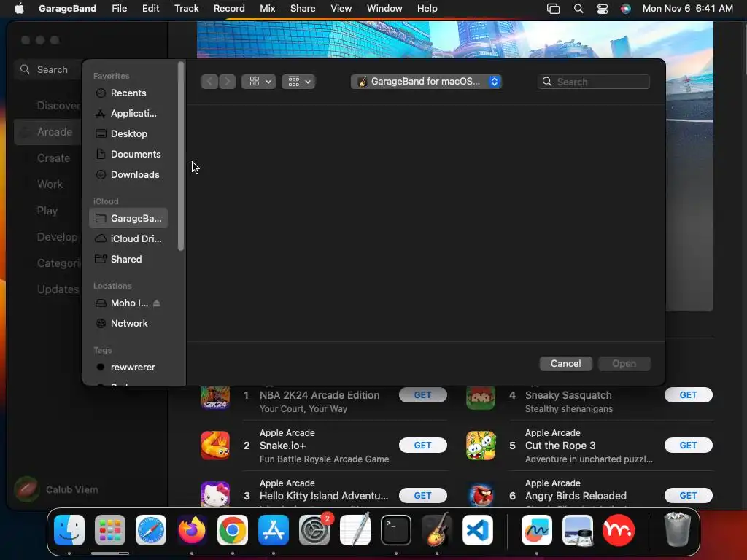The width and height of the screenshot is (747, 560).
Task: Get Hello Kitty Island Adventure
Action: pyautogui.click(x=422, y=496)
